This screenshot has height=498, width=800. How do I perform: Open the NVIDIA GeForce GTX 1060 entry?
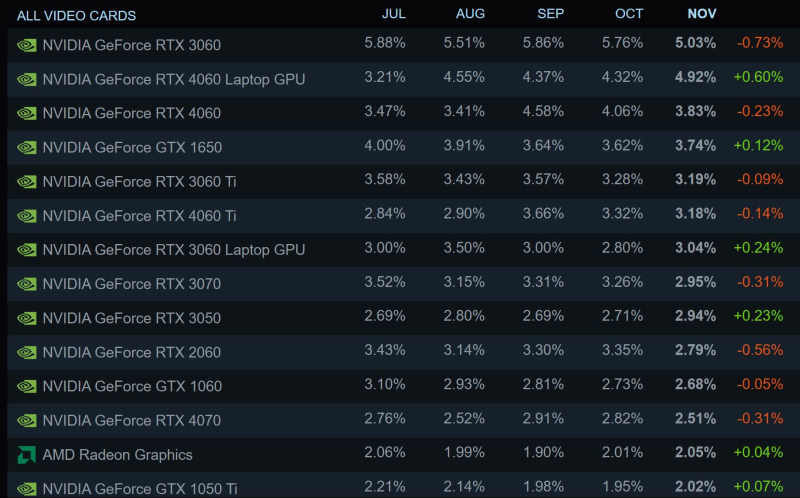[x=131, y=386]
